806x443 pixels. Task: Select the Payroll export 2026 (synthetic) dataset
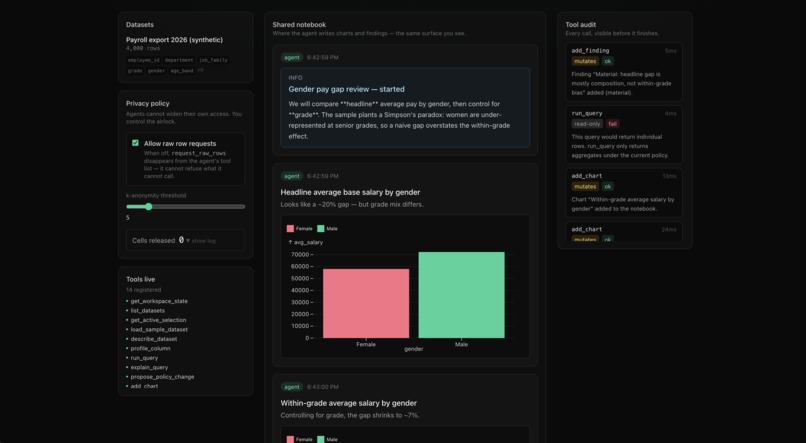(x=174, y=40)
